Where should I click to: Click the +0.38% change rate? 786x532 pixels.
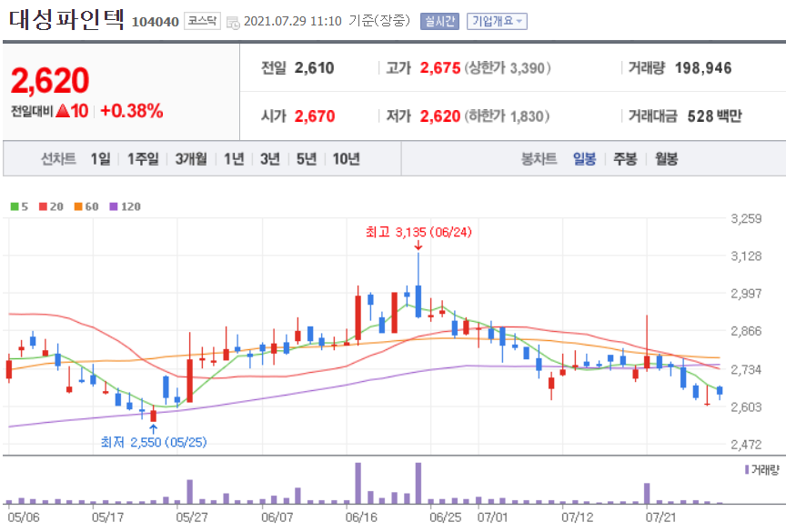[x=132, y=111]
